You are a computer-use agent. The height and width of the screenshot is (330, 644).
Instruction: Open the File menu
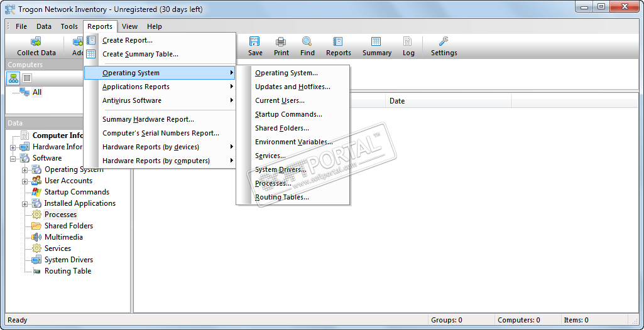(21, 26)
